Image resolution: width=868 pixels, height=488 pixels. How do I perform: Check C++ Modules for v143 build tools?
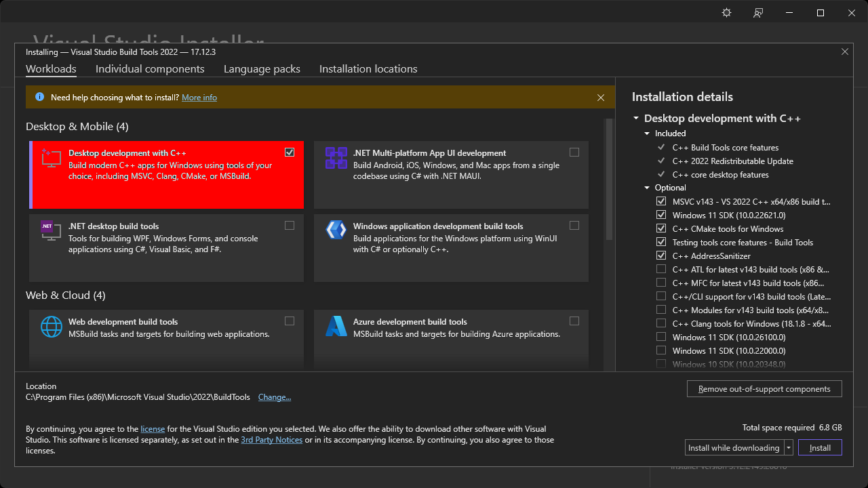[661, 310]
